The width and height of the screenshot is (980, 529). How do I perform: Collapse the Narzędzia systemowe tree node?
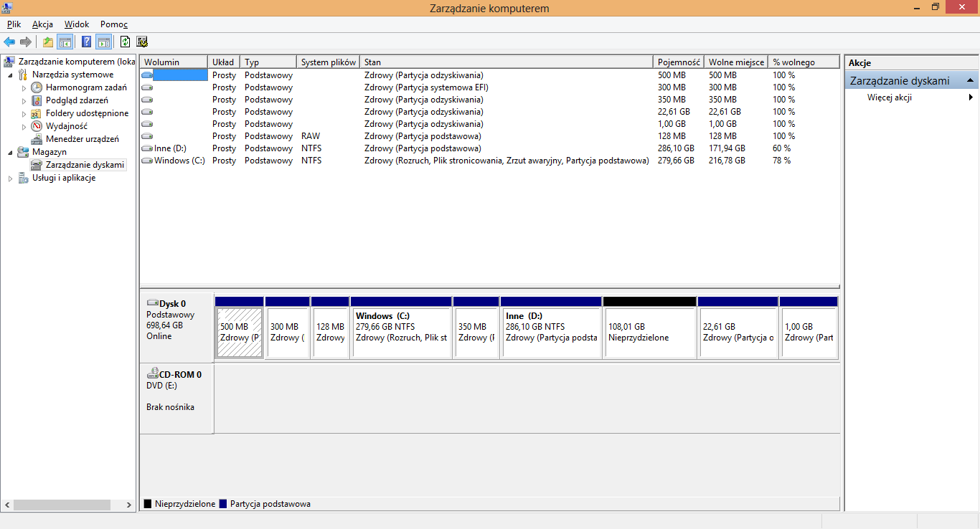[10, 75]
